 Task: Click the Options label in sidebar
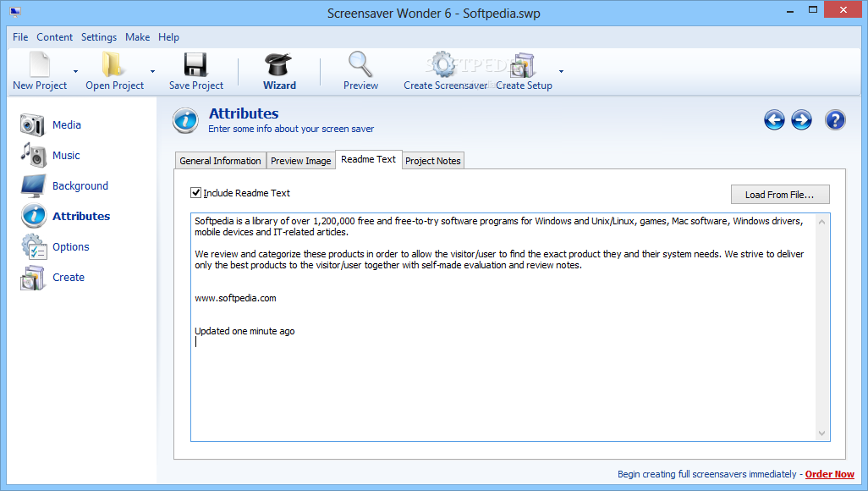(x=71, y=246)
